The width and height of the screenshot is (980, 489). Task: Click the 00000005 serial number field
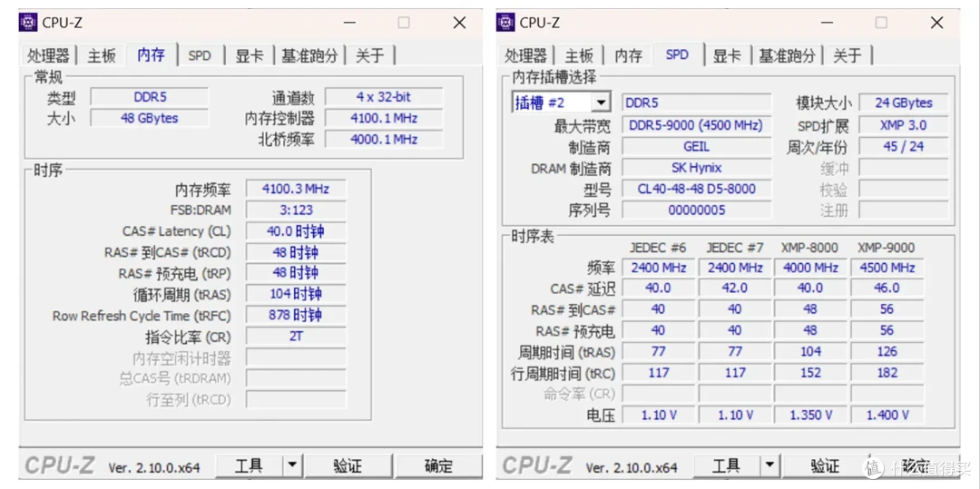[x=696, y=210]
